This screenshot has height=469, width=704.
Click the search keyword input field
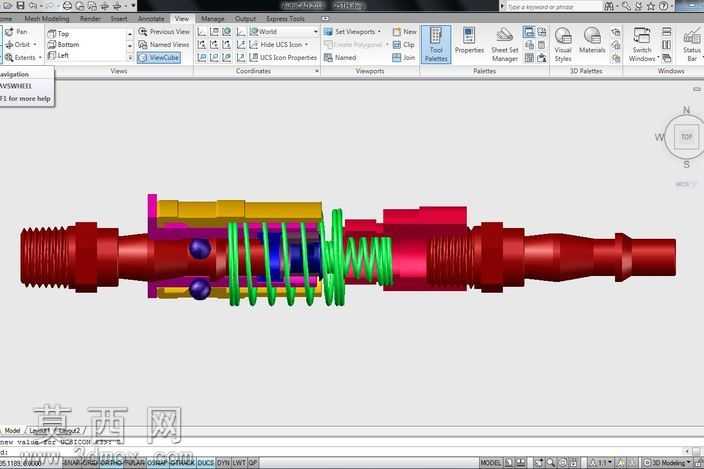[x=553, y=7]
